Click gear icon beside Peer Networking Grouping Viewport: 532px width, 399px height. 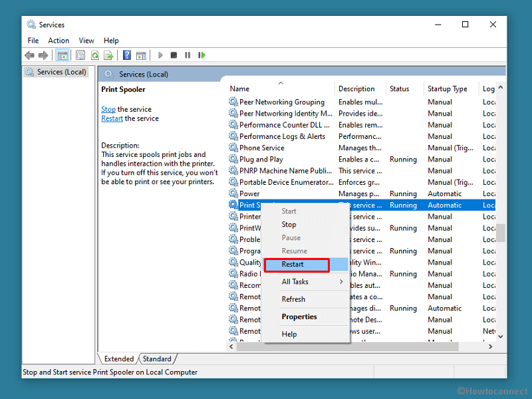pyautogui.click(x=233, y=102)
